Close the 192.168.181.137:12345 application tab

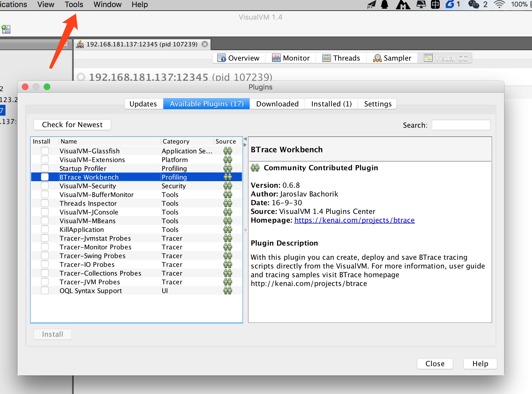(205, 44)
